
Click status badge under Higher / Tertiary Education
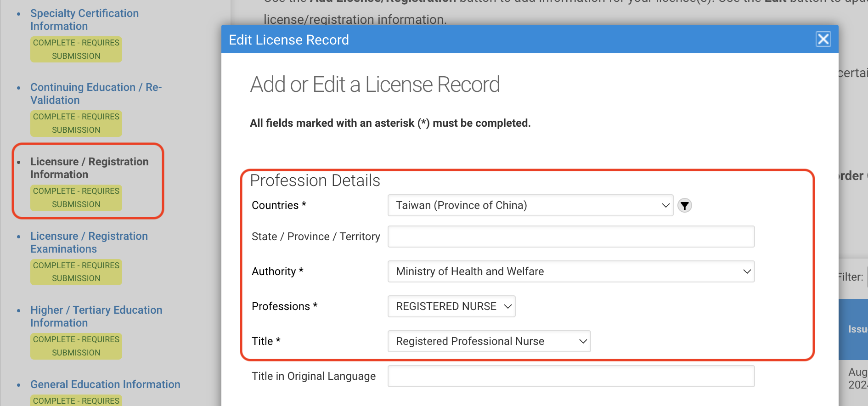click(76, 346)
